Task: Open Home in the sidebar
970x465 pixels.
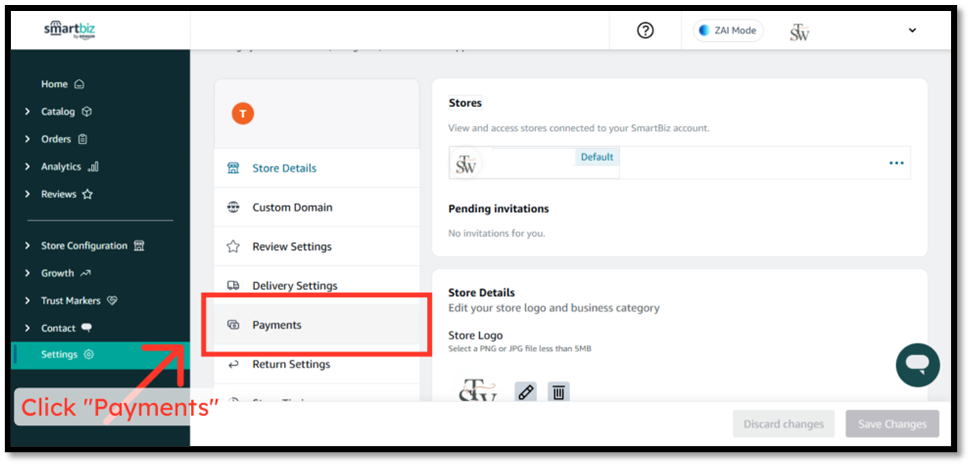Action: click(x=54, y=84)
